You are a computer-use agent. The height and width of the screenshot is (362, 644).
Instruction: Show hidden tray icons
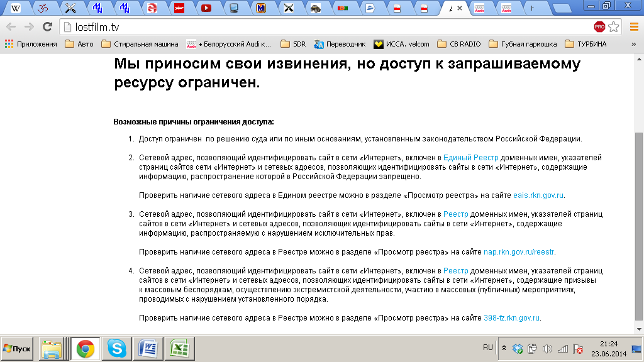[504, 348]
